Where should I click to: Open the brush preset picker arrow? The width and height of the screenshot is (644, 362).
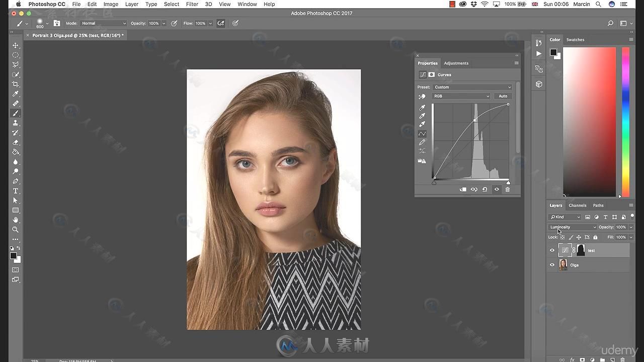[x=47, y=23]
